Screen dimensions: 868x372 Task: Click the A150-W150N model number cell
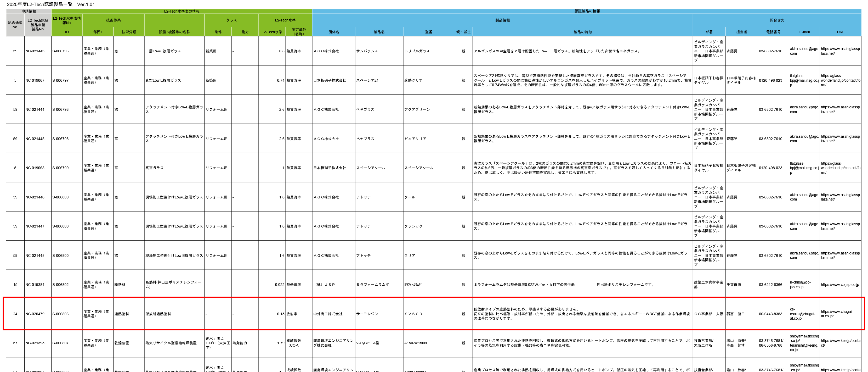[x=416, y=343]
